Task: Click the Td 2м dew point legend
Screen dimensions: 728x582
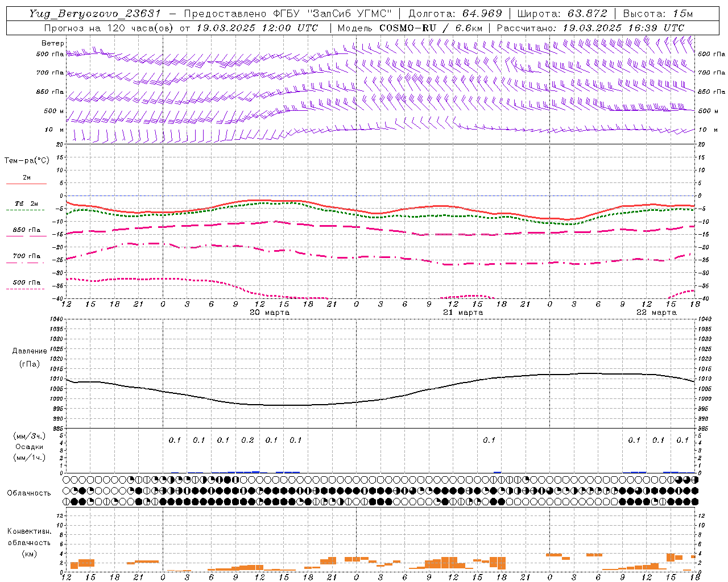Action: click(26, 203)
